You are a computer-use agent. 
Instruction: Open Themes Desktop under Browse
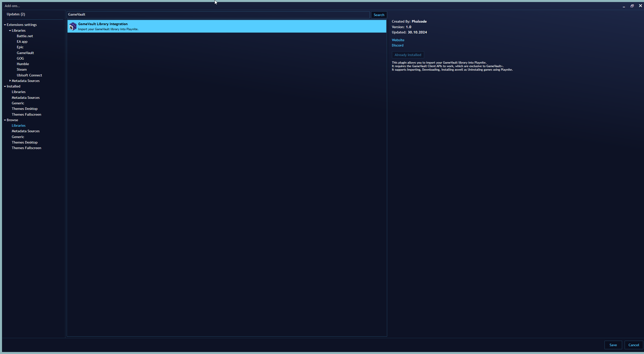25,142
